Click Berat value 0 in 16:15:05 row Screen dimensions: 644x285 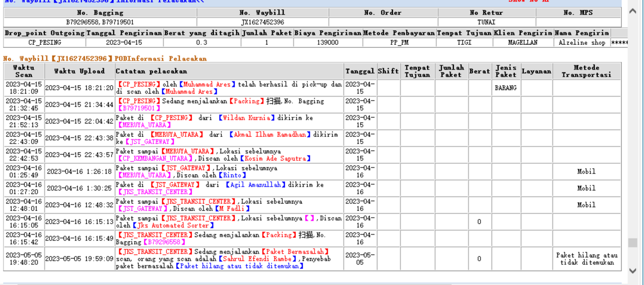pos(479,222)
